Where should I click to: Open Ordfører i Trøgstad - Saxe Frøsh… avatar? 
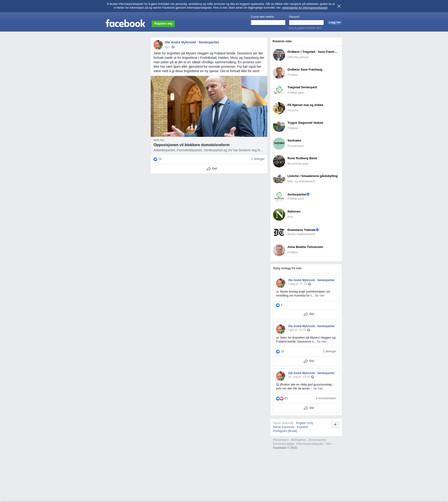tap(279, 55)
